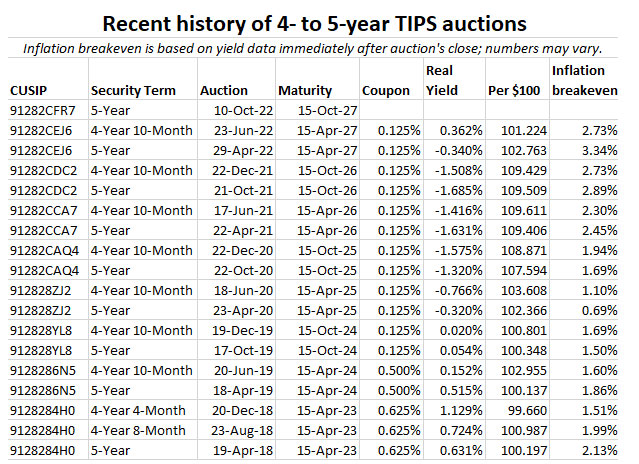Click the table title about TIPS auctions
Viewport: 639px width, 464px height.
tap(318, 22)
